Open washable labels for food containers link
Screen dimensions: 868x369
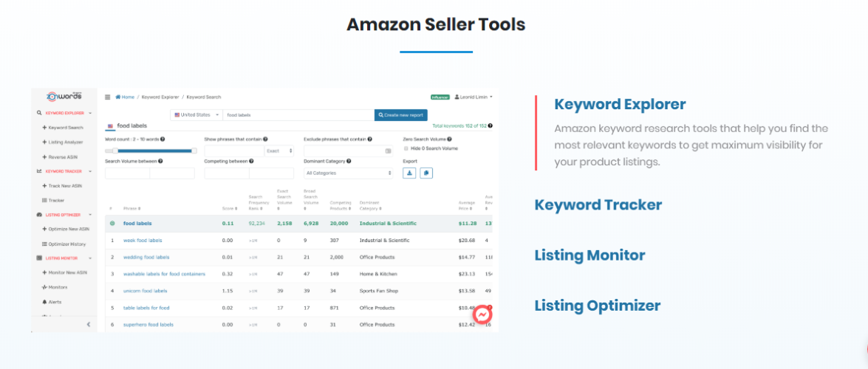point(164,274)
